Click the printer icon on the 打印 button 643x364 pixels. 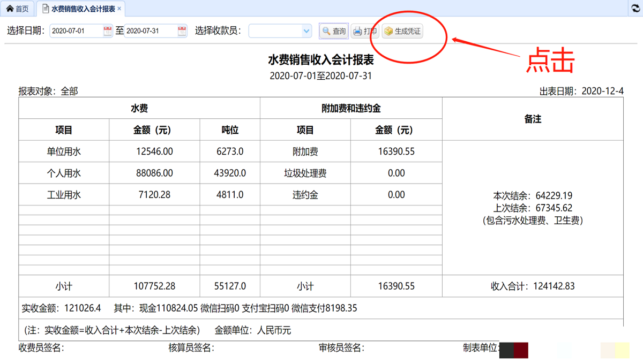click(x=357, y=31)
